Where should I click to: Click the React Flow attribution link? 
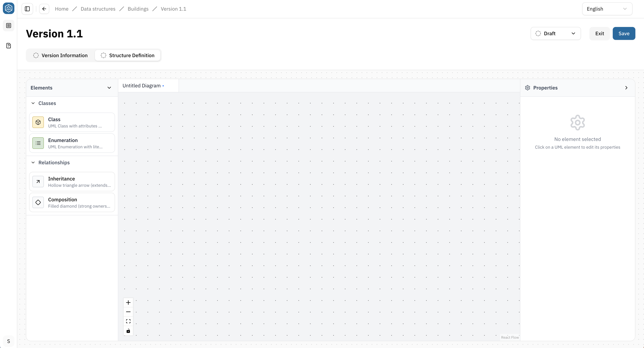pos(510,338)
